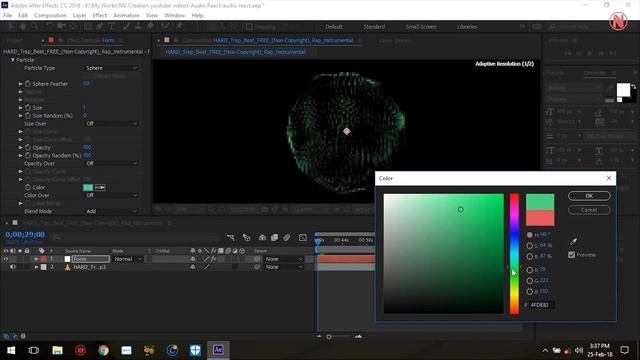Select the R (red) radio button
Screen dimensions: 640x360
529,270
